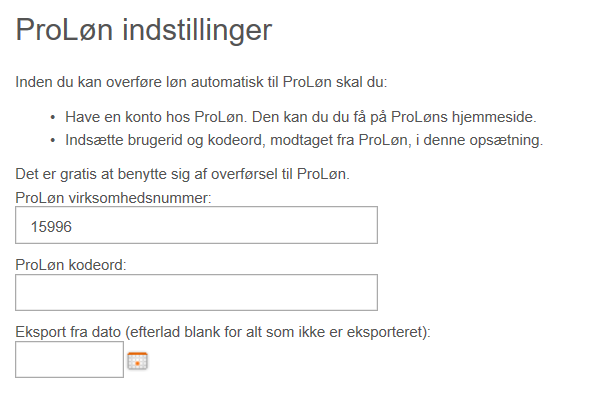This screenshot has height=413, width=598.
Task: Click the 'ProLøn indstillinger' page heading
Action: [x=143, y=30]
